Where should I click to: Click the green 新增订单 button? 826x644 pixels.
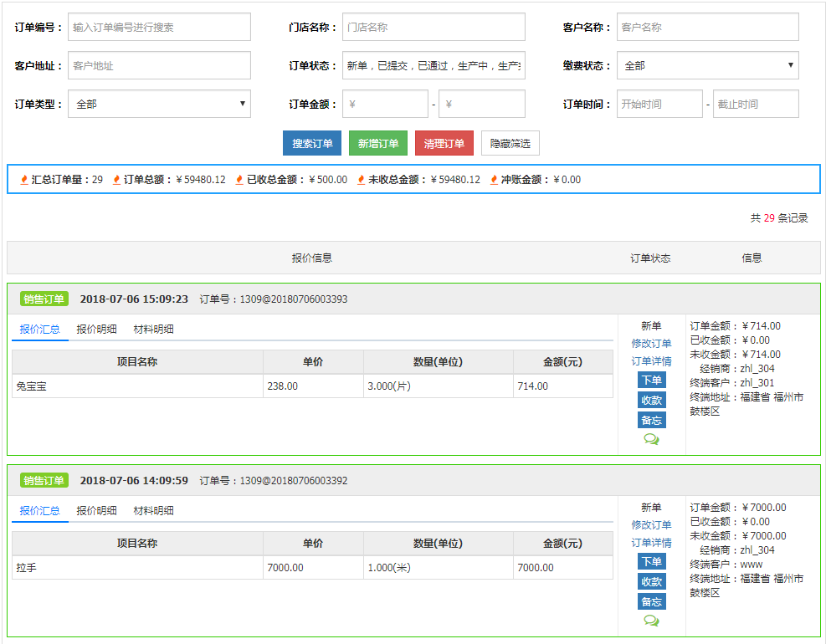click(378, 143)
